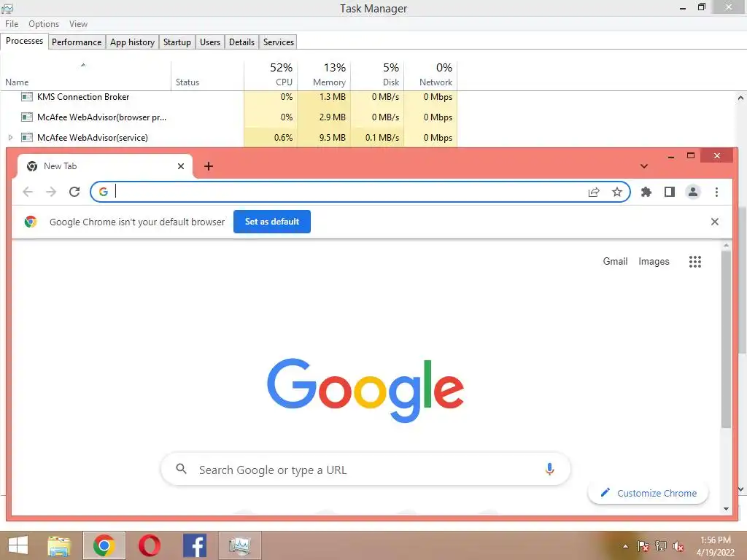Click Chrome page scrollbar down arrow

726,508
